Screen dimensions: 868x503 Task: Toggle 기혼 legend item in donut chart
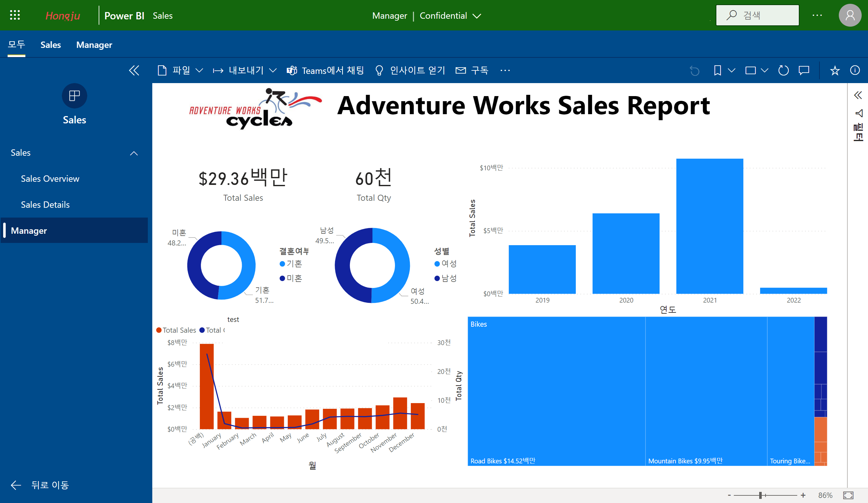291,264
